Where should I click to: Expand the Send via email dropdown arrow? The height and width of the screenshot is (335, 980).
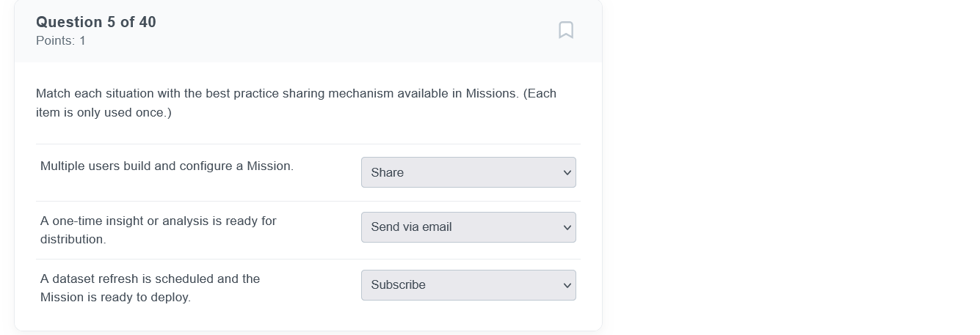567,228
